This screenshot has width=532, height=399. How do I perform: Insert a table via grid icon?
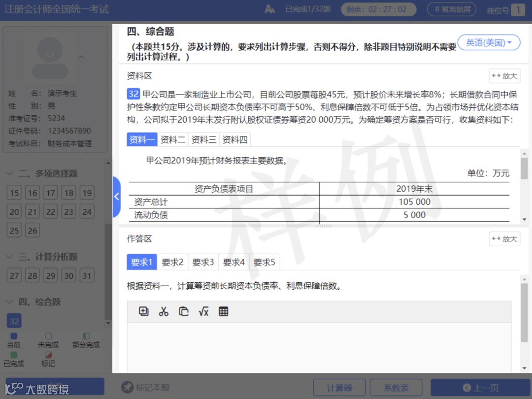(223, 311)
